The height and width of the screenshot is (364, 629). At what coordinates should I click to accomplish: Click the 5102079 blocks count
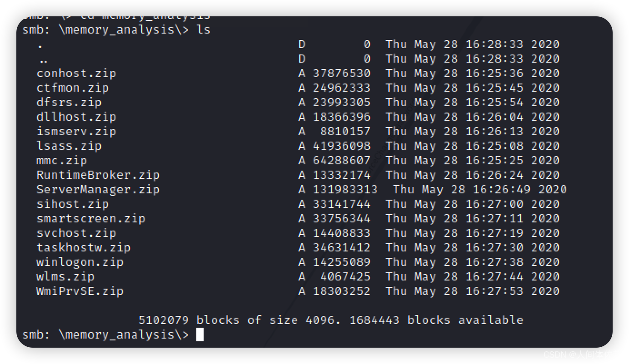[164, 320]
